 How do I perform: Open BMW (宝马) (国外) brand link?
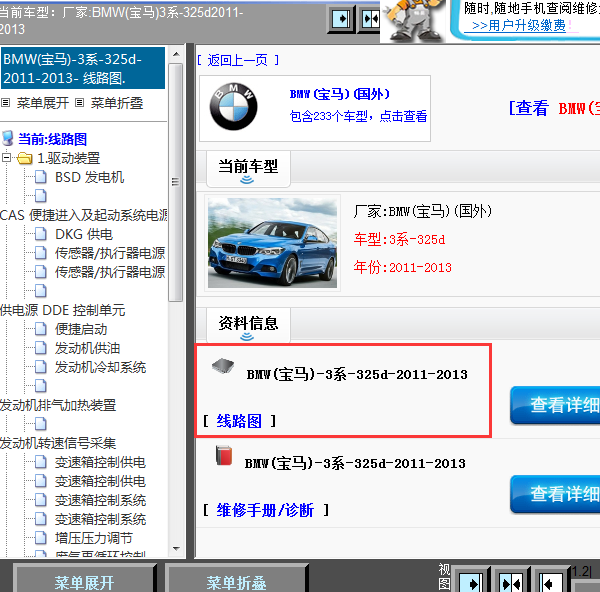click(339, 94)
